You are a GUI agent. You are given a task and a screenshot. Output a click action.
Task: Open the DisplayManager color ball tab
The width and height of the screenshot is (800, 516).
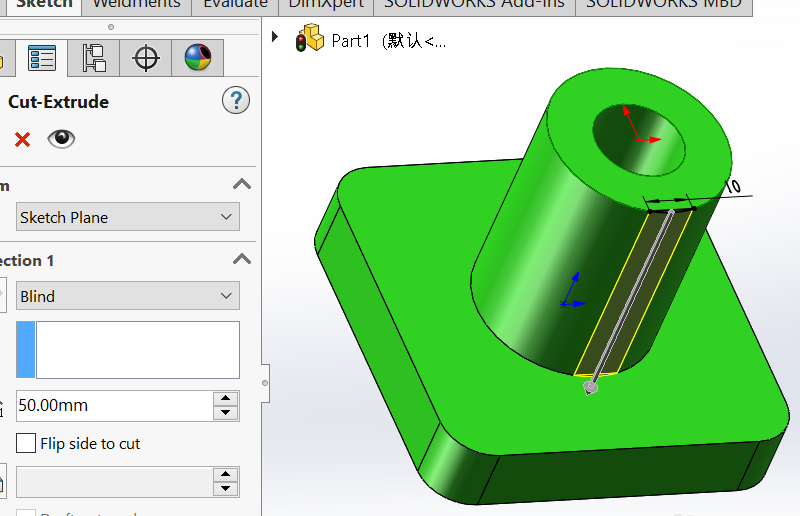[198, 58]
